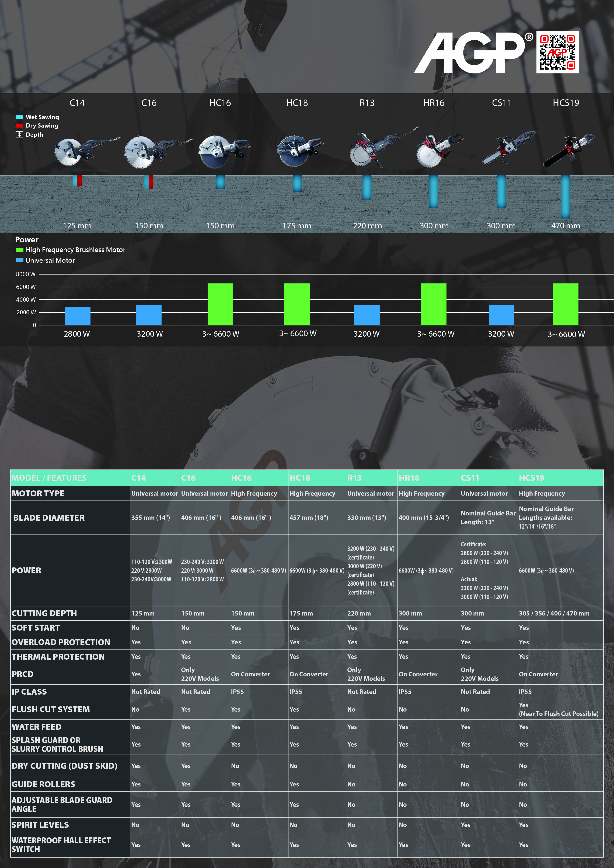The image size is (614, 868).
Task: Click the '220 mm' depth label under R13
Action: [x=368, y=226]
